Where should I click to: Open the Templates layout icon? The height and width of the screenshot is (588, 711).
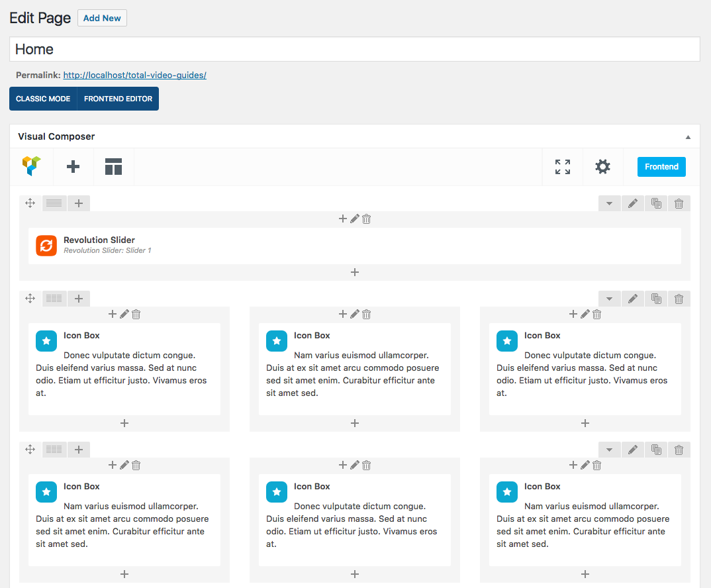click(x=113, y=166)
